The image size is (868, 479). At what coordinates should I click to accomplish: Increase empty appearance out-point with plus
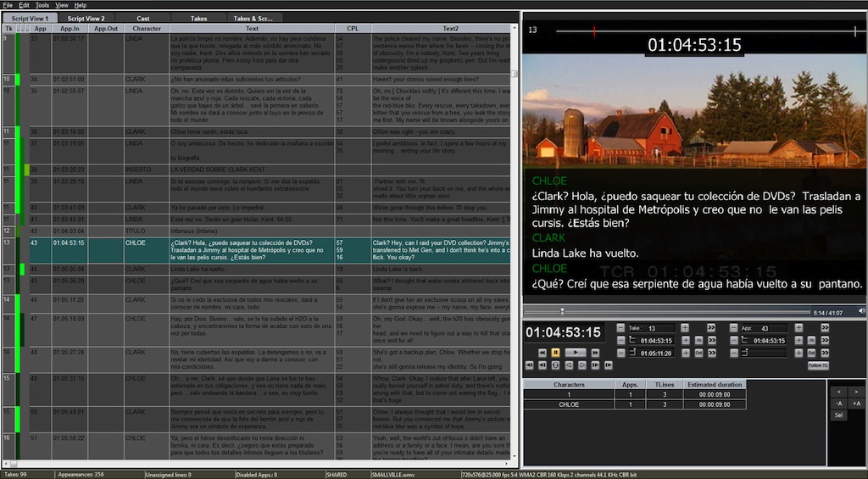tap(798, 353)
